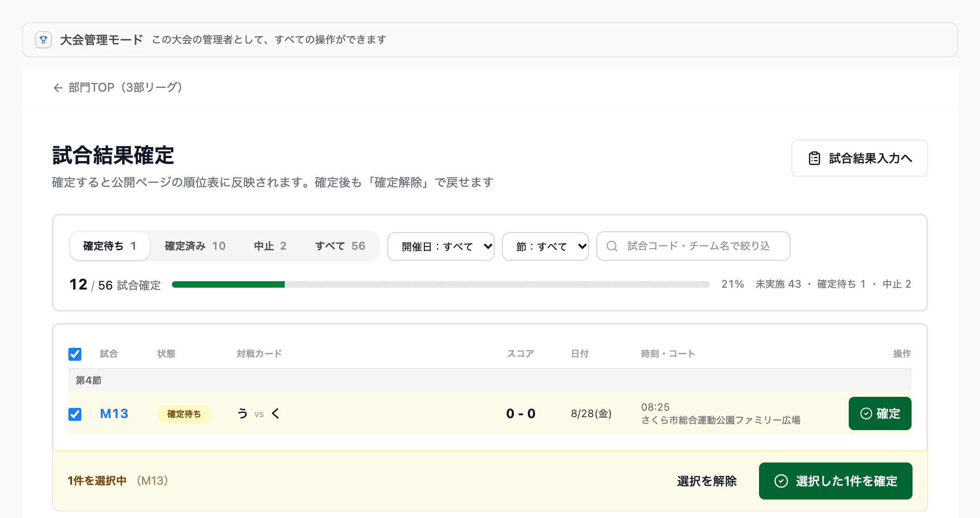Switch to the 確定済み 10 tab
The height and width of the screenshot is (518, 980).
point(195,246)
